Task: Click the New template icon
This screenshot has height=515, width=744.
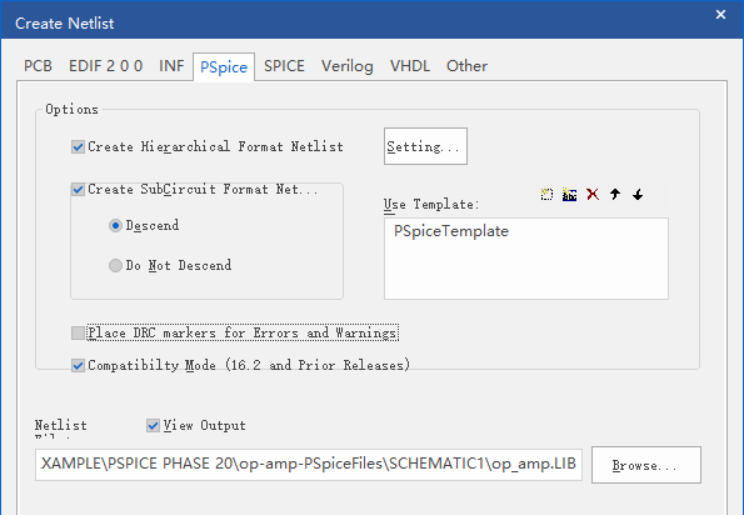Action: [x=547, y=194]
